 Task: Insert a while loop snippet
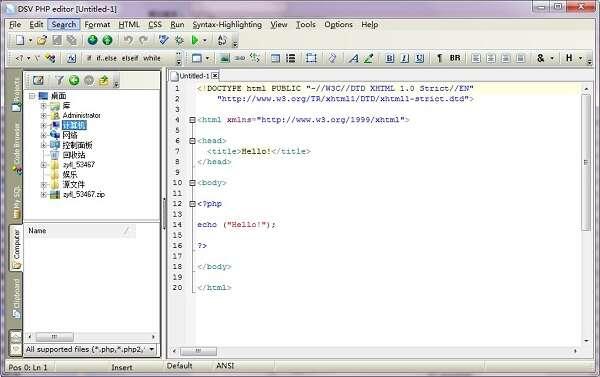[x=152, y=58]
